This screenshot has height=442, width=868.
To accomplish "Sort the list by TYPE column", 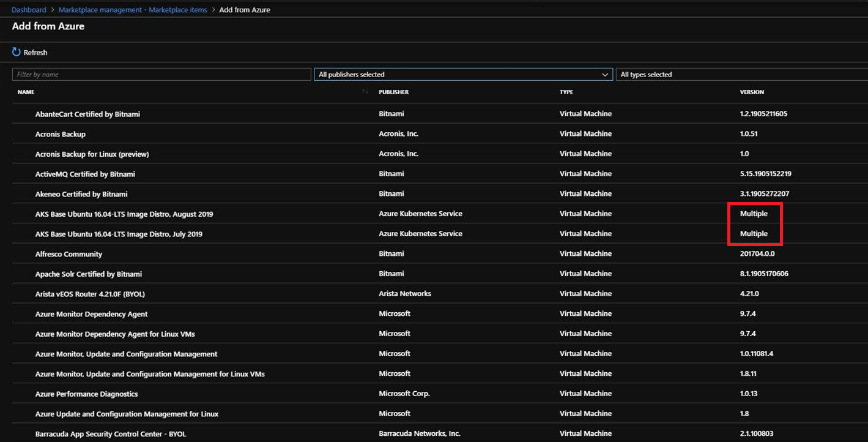I will 566,92.
